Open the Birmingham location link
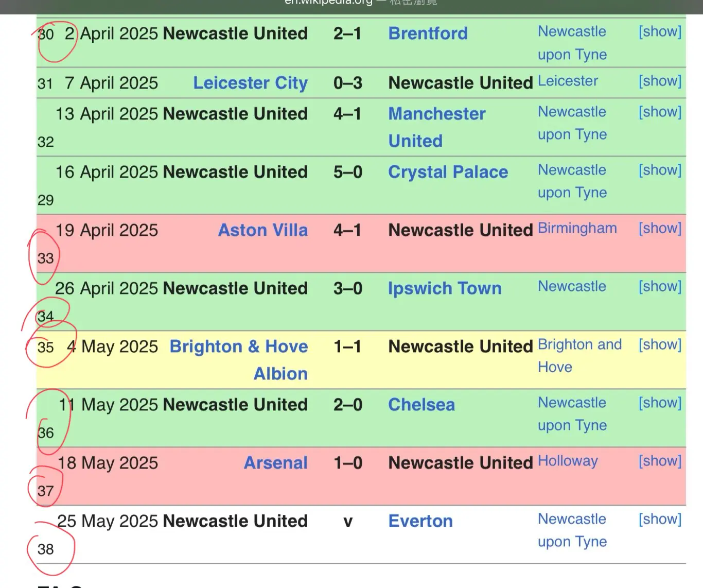Image resolution: width=703 pixels, height=588 pixels. coord(577,228)
